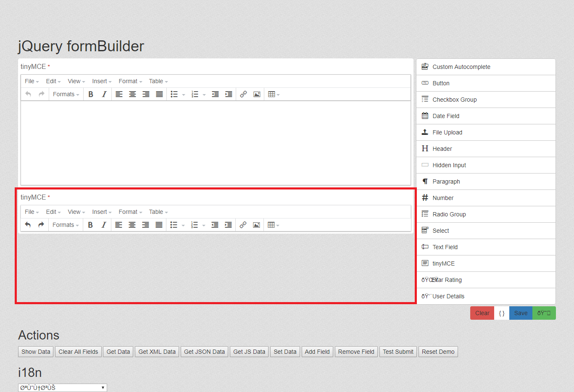Click the increase indent icon
Screen dimensions: 574x392
tap(229, 94)
